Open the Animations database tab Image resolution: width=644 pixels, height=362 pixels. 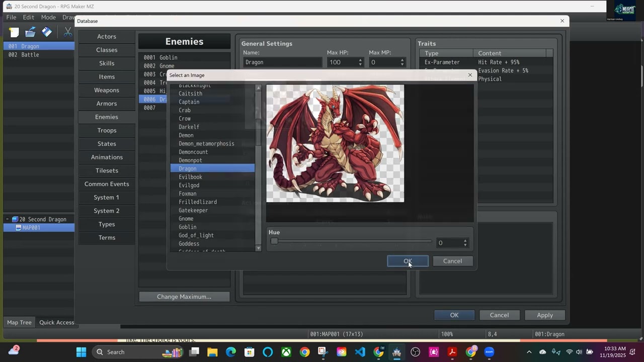(107, 157)
